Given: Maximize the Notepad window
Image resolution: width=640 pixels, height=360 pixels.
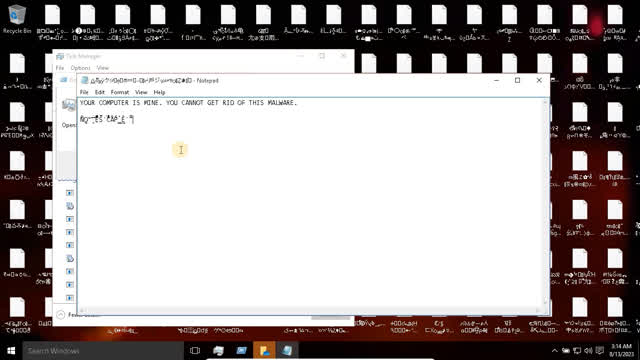Looking at the screenshot, I should point(518,80).
